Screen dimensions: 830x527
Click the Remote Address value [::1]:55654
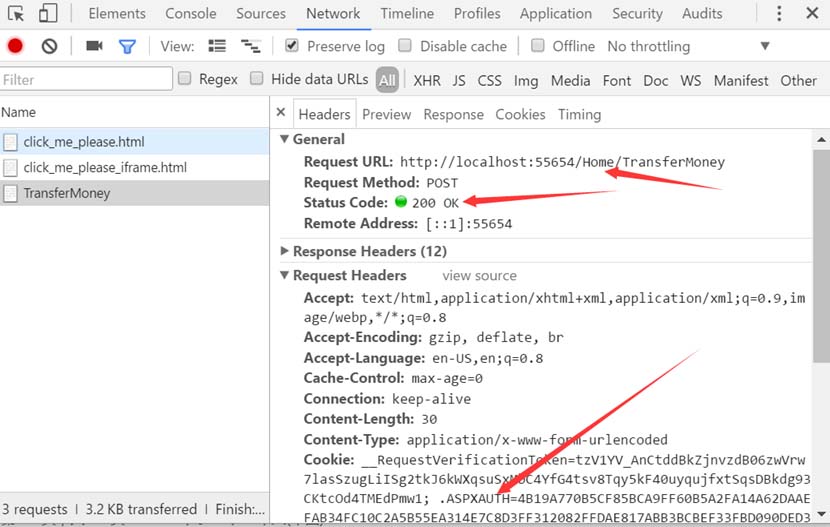469,223
